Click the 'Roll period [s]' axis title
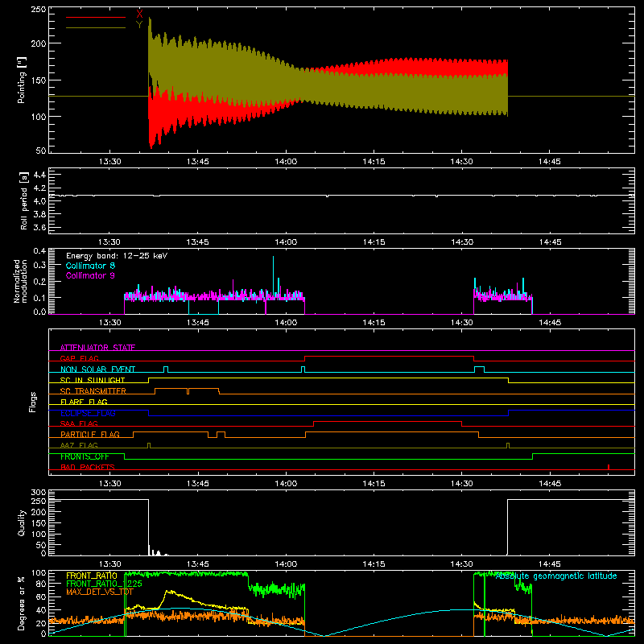Image resolution: width=644 pixels, height=644 pixels. pos(24,200)
